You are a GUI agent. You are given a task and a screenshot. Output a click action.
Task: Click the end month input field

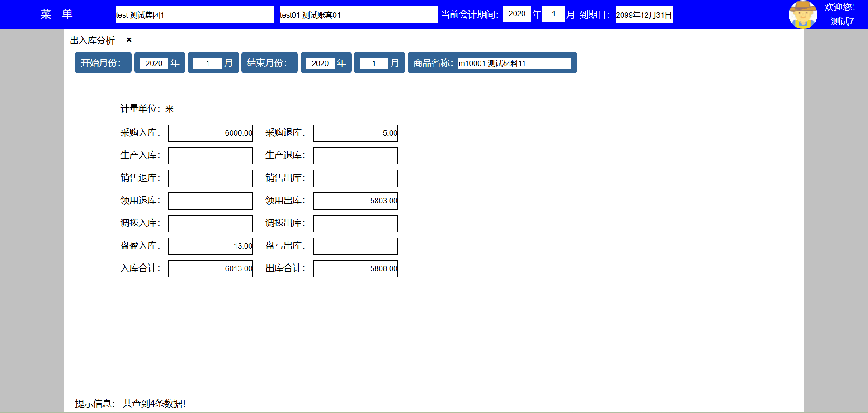373,63
